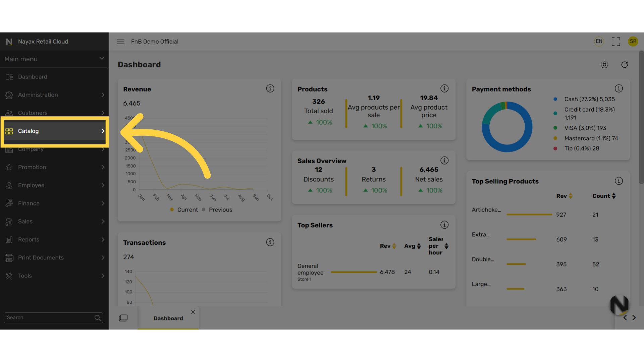The width and height of the screenshot is (644, 362).
Task: Expand the Catalog menu item
Action: (54, 131)
